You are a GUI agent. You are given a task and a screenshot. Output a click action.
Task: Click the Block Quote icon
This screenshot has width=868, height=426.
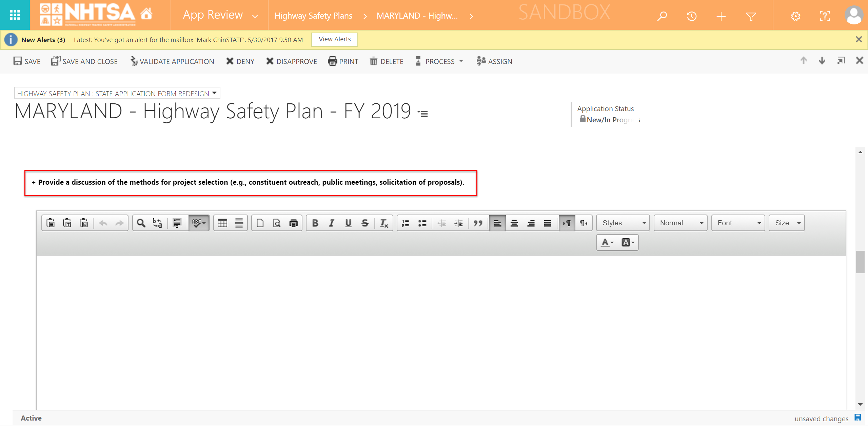tap(478, 223)
